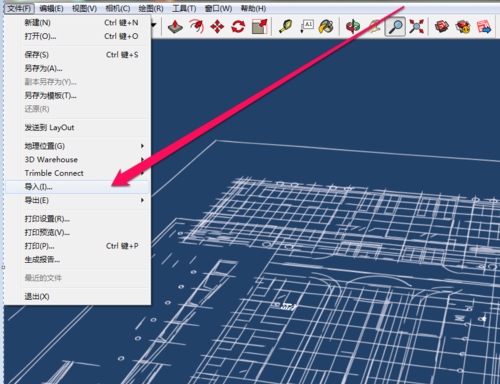Pick the Tape Measure tool
Image resolution: width=500 pixels, height=384 pixels.
[285, 27]
